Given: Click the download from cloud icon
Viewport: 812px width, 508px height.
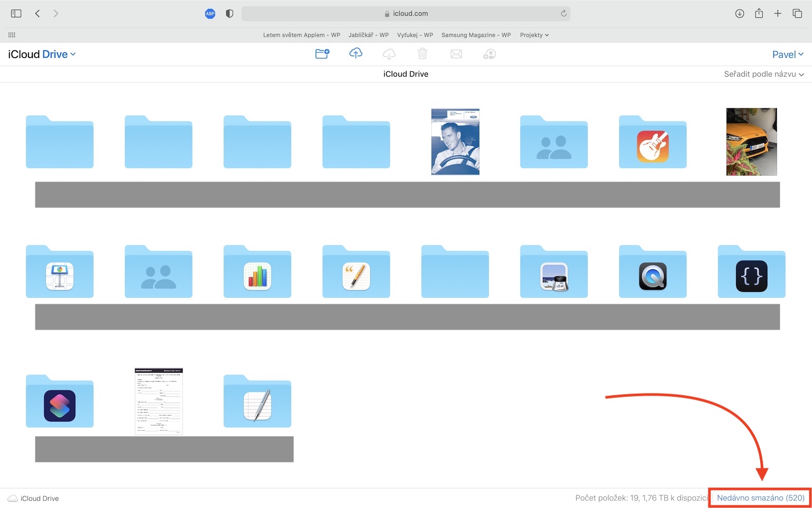Looking at the screenshot, I should pos(389,54).
